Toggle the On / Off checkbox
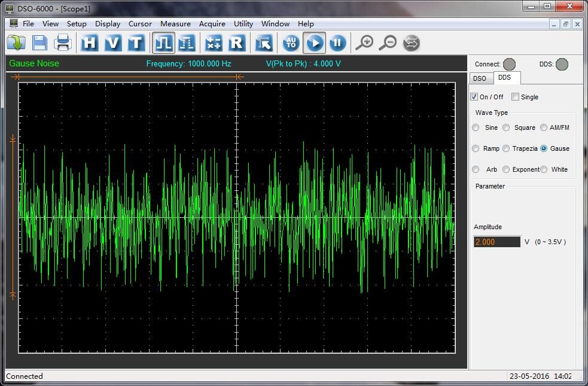Screen dimensions: 588x386 click(x=474, y=97)
